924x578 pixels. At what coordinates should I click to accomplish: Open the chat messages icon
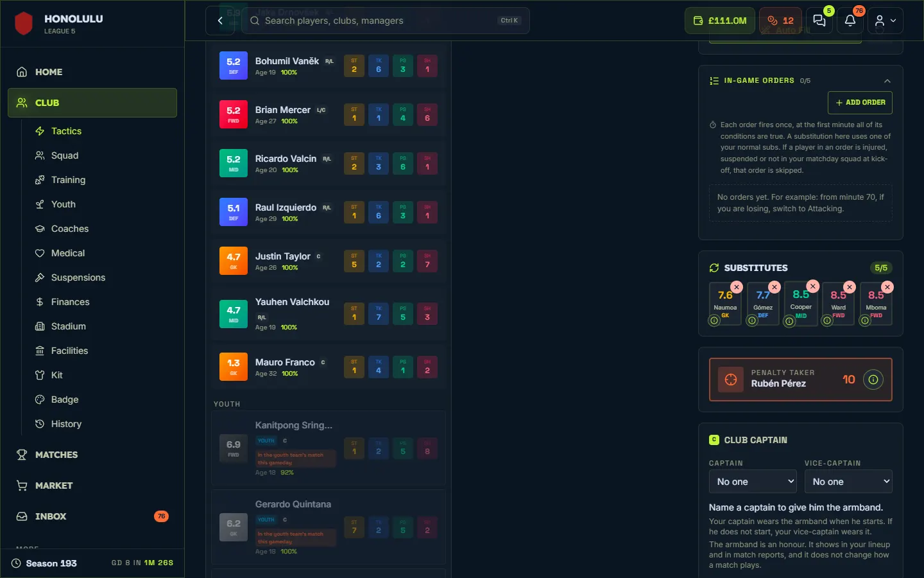[x=819, y=21]
